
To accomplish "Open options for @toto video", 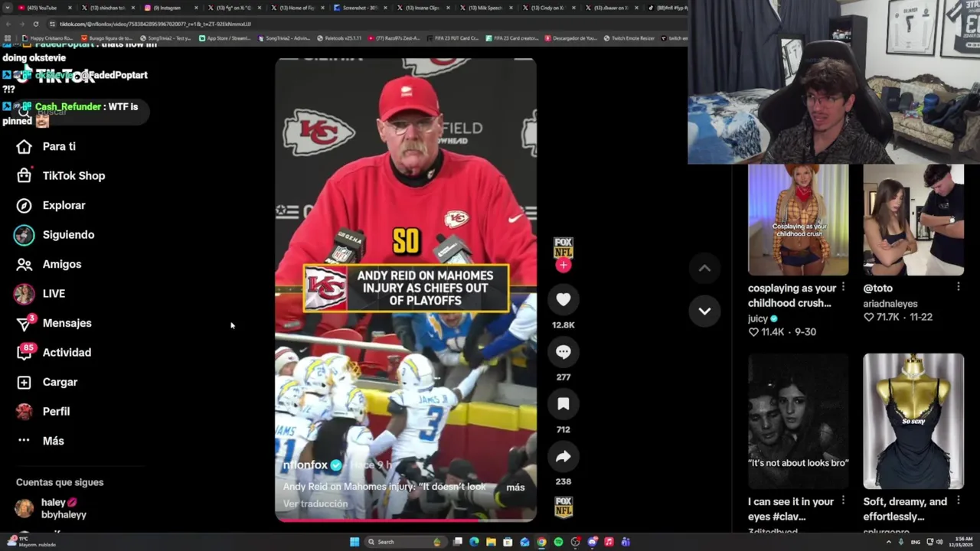I will pos(958,287).
